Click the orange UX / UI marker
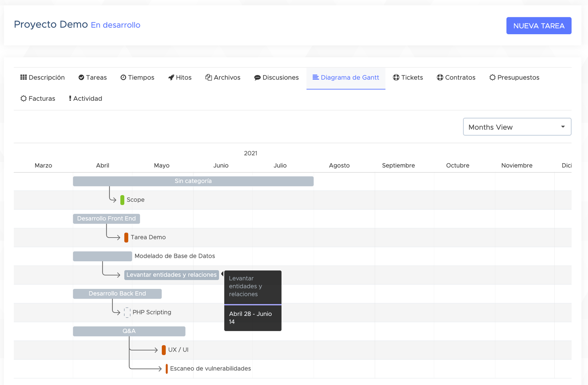This screenshot has height=385, width=588. tap(164, 350)
